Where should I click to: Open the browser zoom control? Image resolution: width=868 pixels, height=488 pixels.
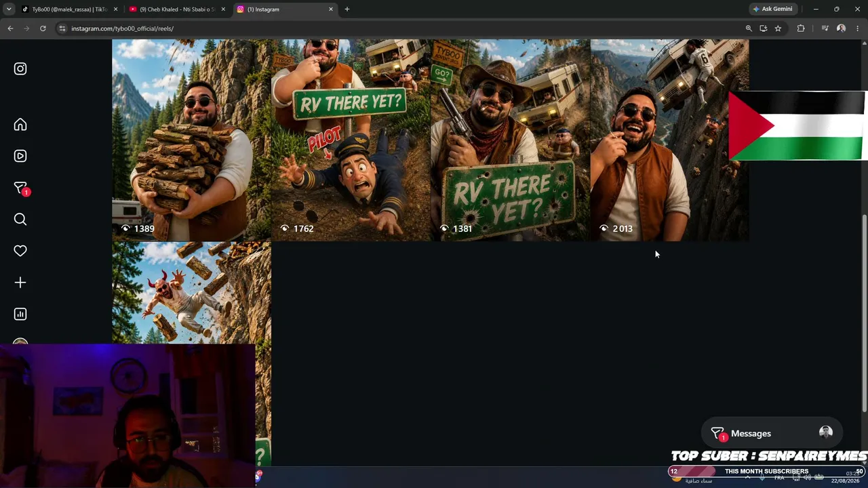click(749, 28)
